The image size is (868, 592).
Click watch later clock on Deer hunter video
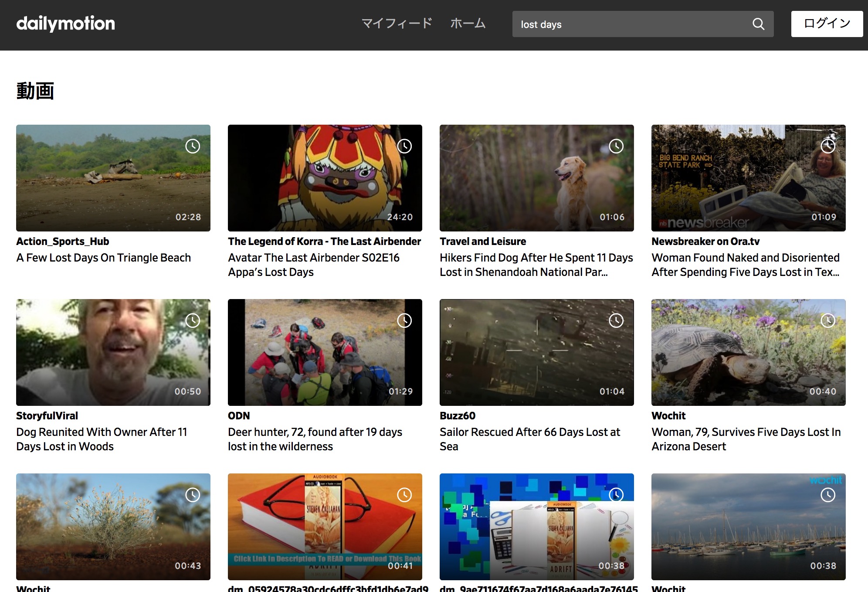tap(404, 320)
